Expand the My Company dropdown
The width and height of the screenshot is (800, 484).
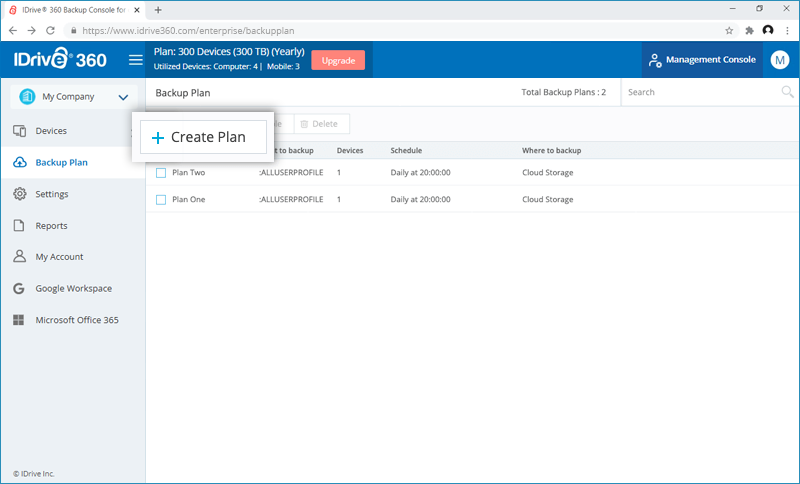pos(123,97)
